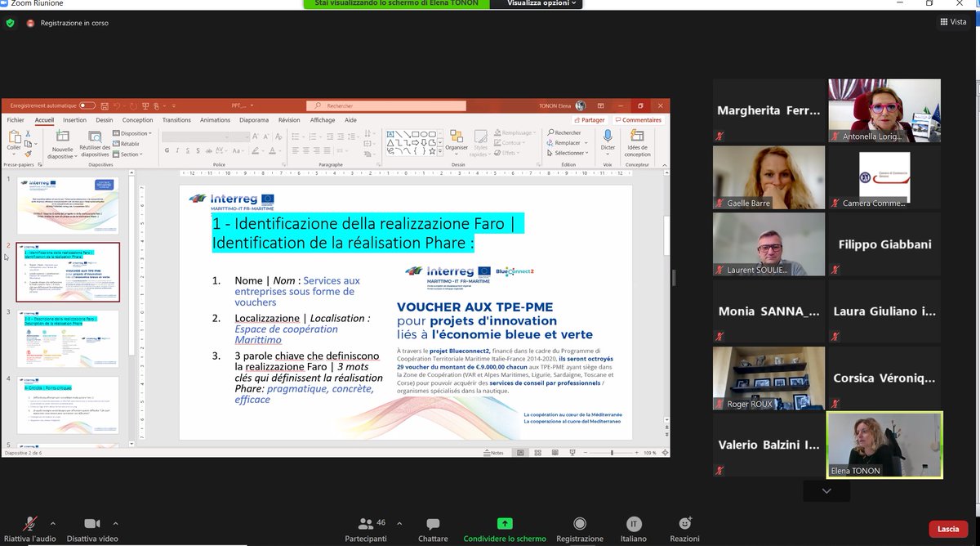Viewport: 980px width, 546px height.
Task: Open the Reazioni emoji panel in Zoom
Action: point(684,527)
